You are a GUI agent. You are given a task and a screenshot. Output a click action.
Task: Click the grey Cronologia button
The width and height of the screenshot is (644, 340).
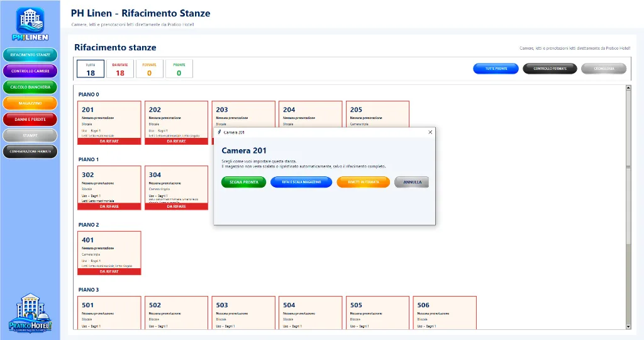tap(604, 69)
